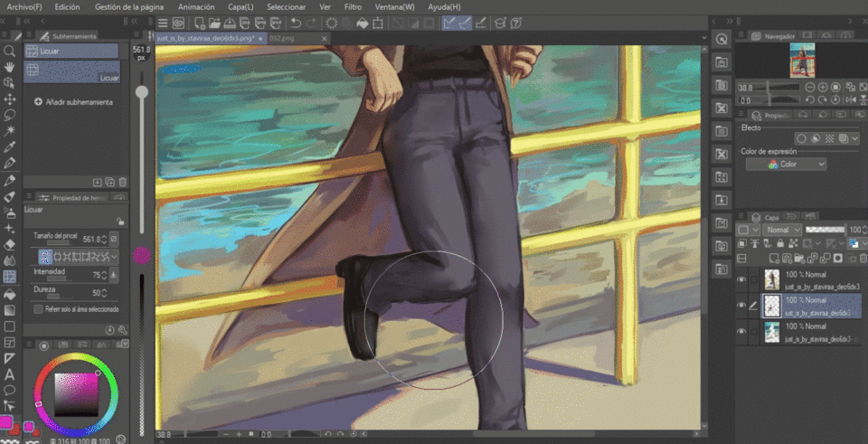This screenshot has width=868, height=444.
Task: Toggle snap to ruler in command bar
Action: click(x=449, y=24)
